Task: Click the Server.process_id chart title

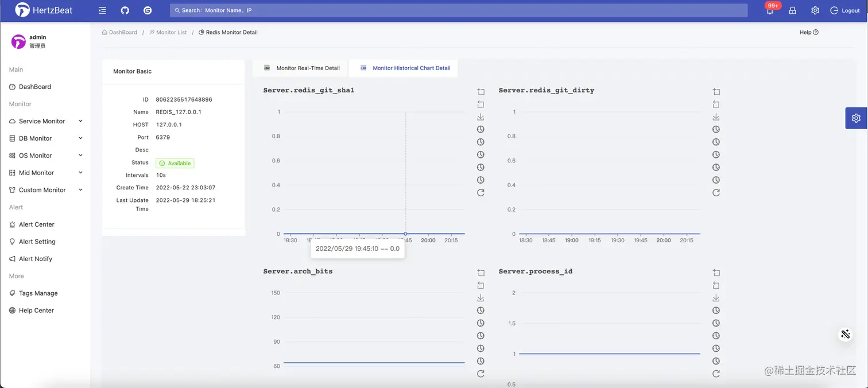Action: [536, 271]
